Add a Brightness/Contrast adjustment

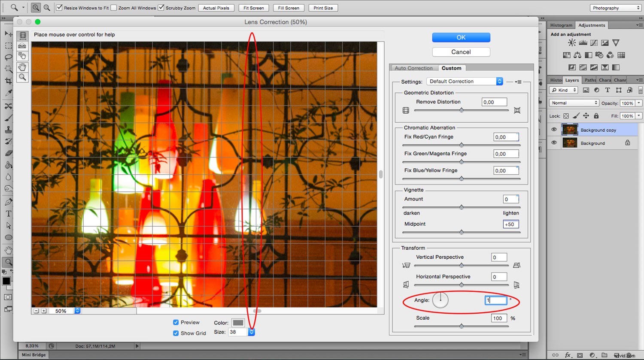[572, 42]
